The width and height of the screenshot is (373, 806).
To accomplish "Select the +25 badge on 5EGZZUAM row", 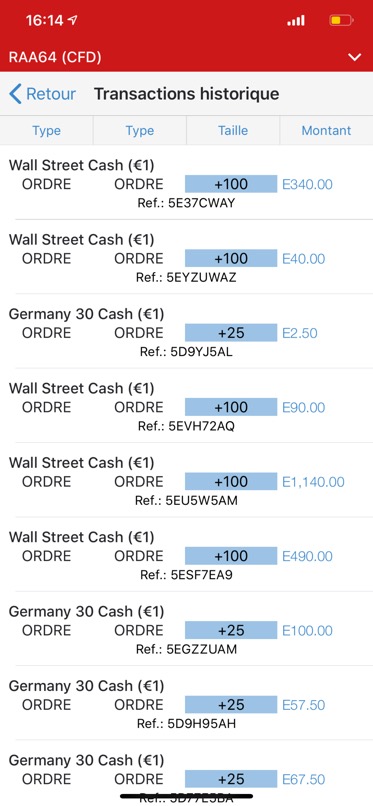I will click(x=231, y=630).
